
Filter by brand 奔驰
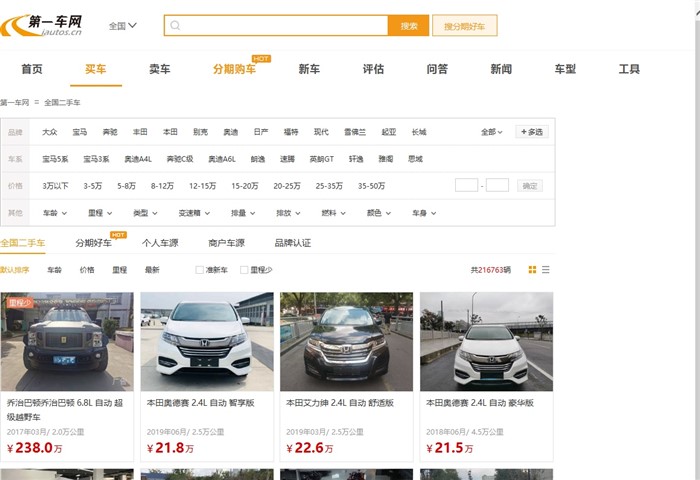point(110,132)
